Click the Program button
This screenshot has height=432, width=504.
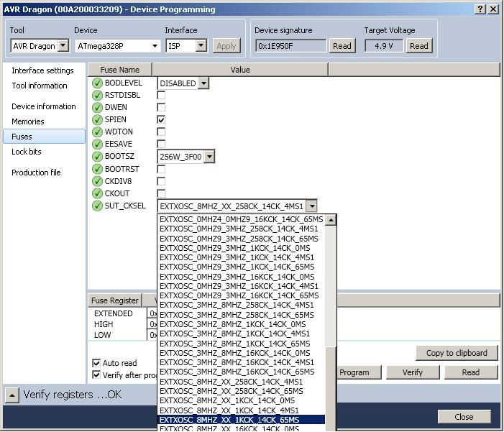359,372
